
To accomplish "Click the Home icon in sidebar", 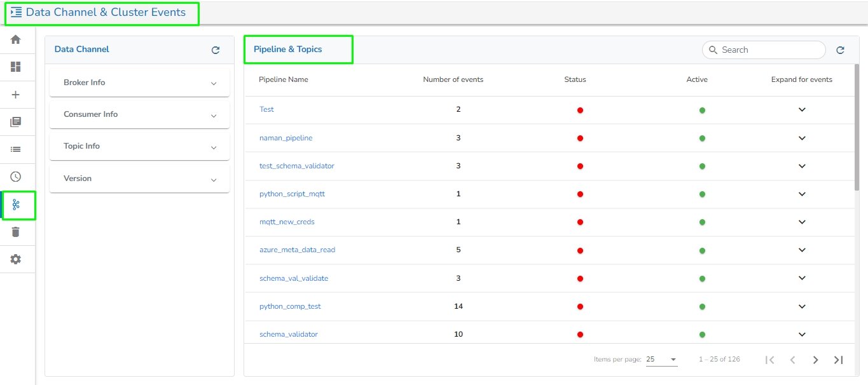I will point(16,39).
